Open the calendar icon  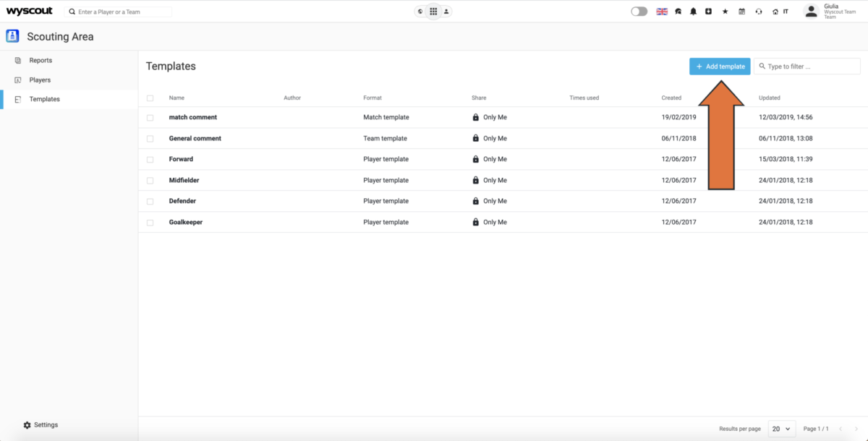point(741,12)
